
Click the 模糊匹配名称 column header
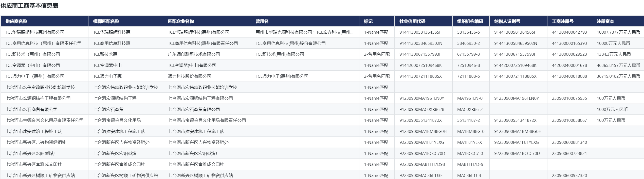tap(126, 21)
